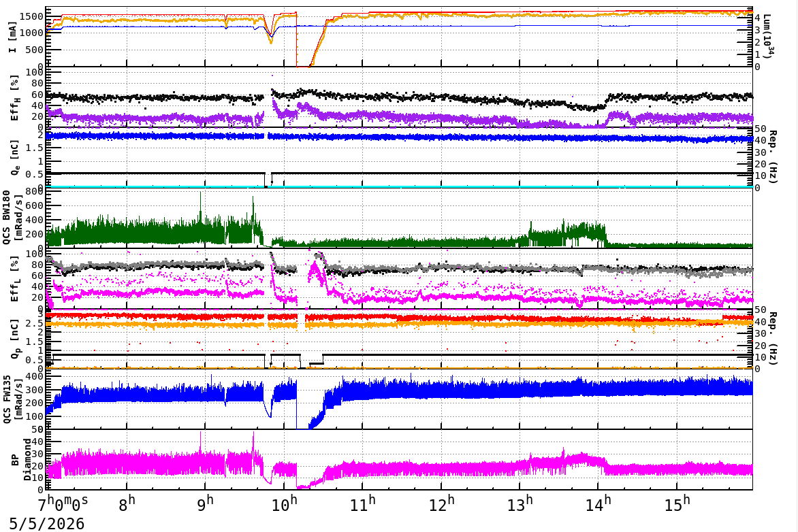The image size is (798, 532).
Task: Click the 4 tick on the Lum axis
Action: click(x=758, y=18)
